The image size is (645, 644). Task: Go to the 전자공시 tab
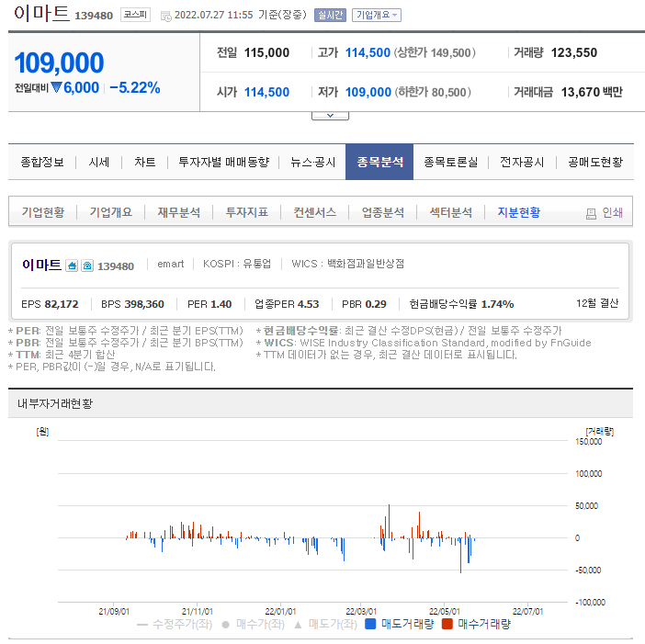point(522,162)
